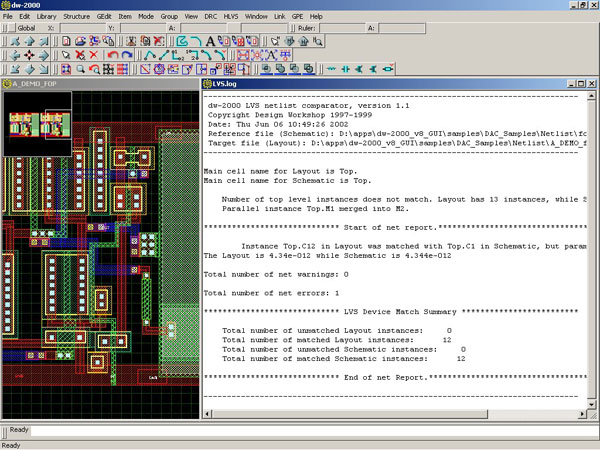The width and height of the screenshot is (600, 450).
Task: Click the red Undo arrow icon
Action: [112, 55]
